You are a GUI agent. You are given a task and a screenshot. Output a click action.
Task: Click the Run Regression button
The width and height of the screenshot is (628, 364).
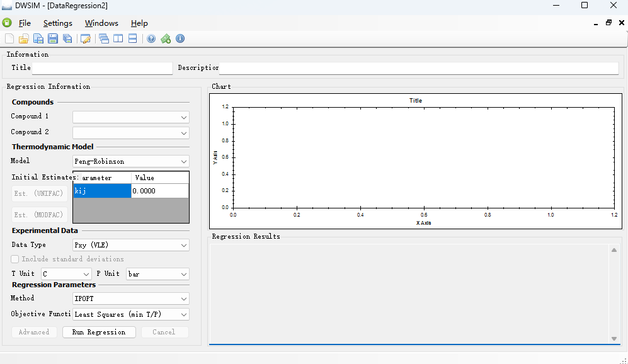point(99,332)
